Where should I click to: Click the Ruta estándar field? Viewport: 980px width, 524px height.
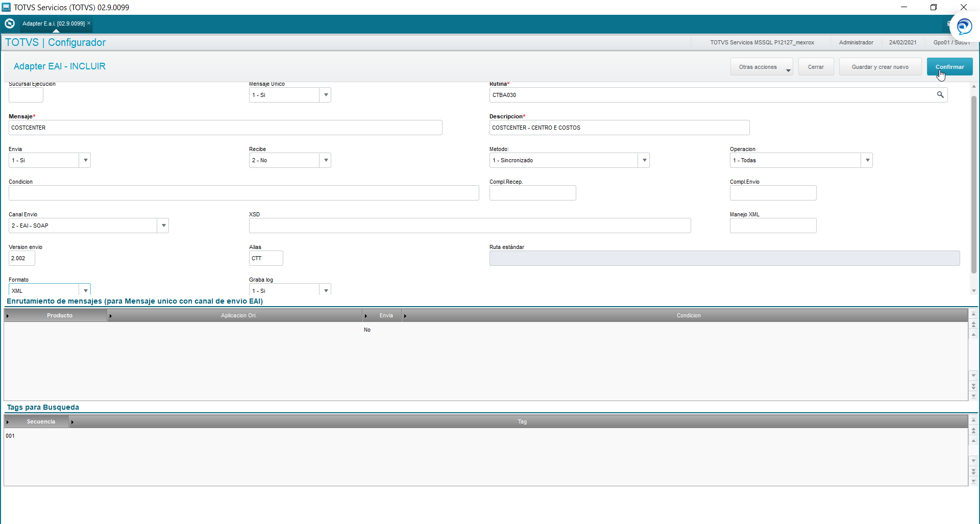coord(724,258)
